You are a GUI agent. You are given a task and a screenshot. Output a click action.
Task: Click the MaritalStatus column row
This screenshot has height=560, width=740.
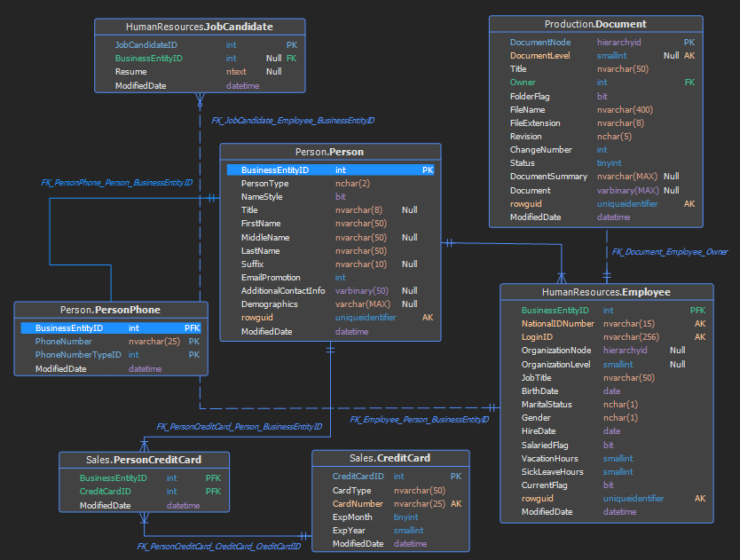coord(607,404)
